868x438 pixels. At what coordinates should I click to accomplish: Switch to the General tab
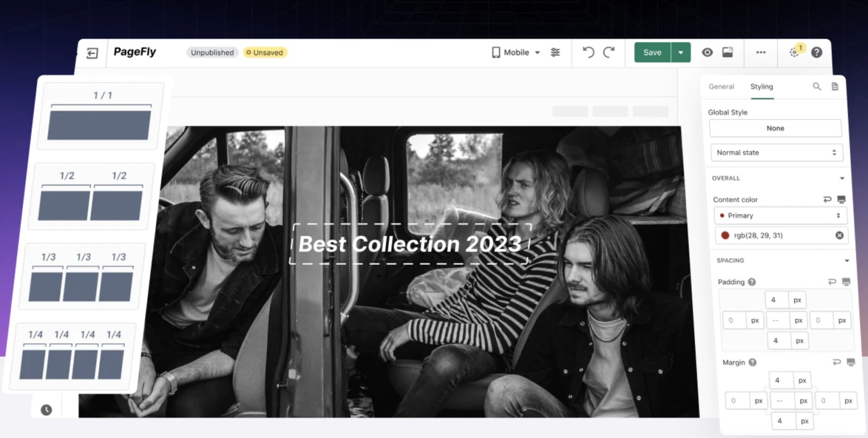click(x=721, y=87)
